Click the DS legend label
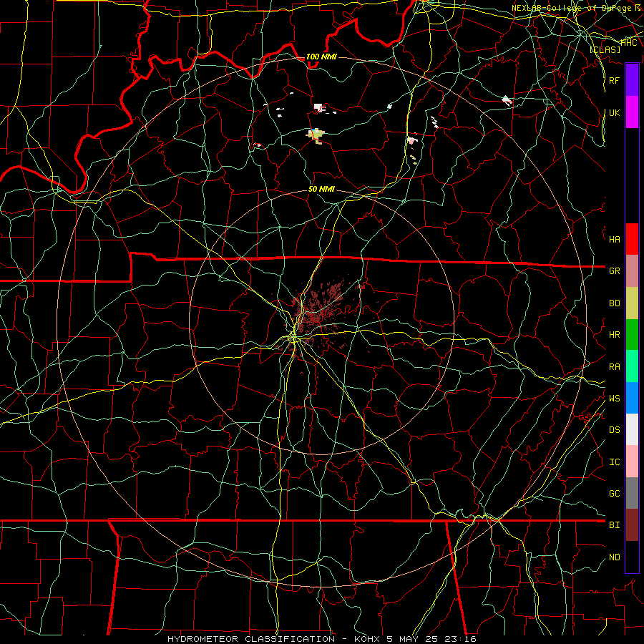Image resolution: width=644 pixels, height=644 pixels. tap(614, 430)
